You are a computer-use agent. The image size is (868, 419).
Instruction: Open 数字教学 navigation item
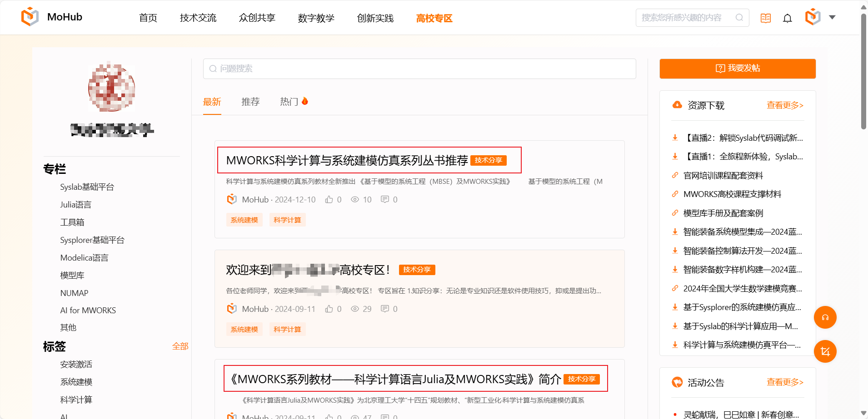coord(316,18)
